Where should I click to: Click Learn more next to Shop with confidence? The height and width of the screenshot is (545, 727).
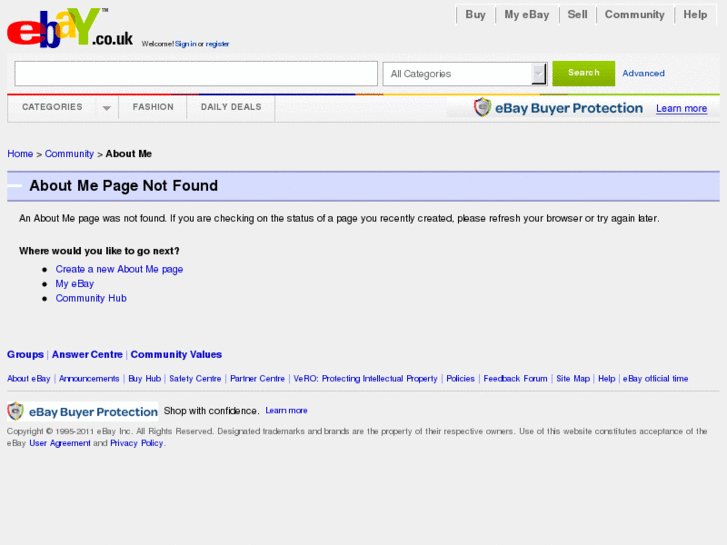pyautogui.click(x=286, y=410)
